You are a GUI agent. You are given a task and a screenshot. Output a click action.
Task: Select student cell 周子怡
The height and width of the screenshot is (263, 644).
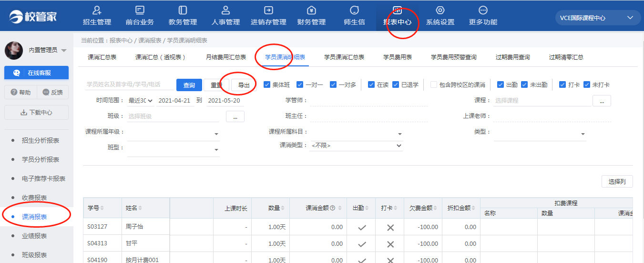pos(145,227)
